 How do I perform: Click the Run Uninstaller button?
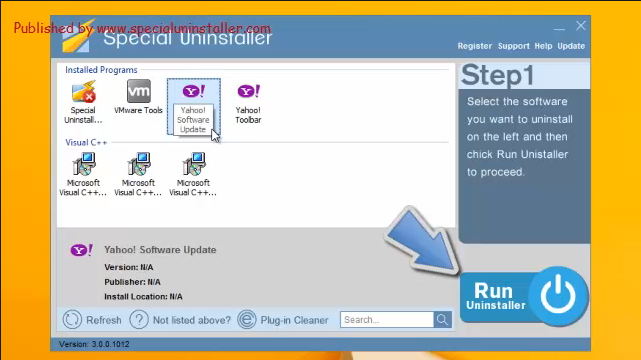click(x=524, y=297)
